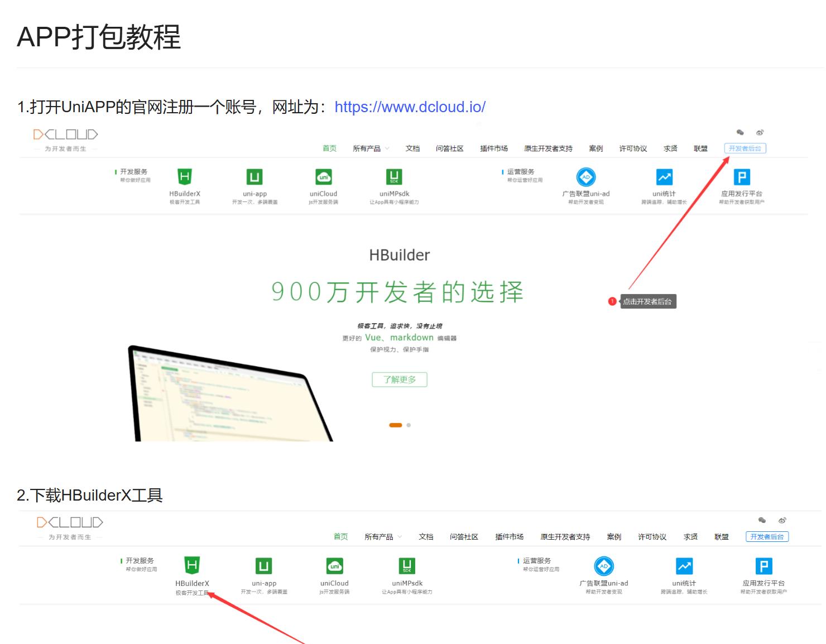Image resolution: width=826 pixels, height=644 pixels.
Task: Open 许可协议 in the step 1 screenshot nav
Action: (x=633, y=148)
